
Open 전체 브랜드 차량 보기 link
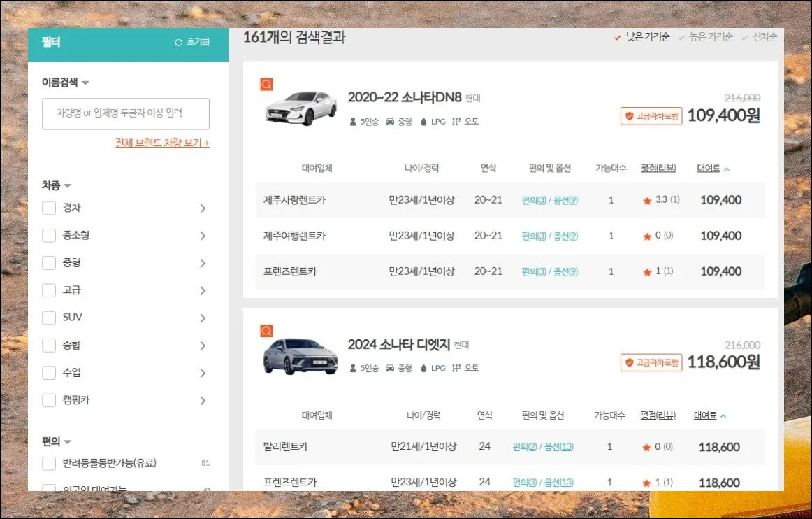point(162,143)
